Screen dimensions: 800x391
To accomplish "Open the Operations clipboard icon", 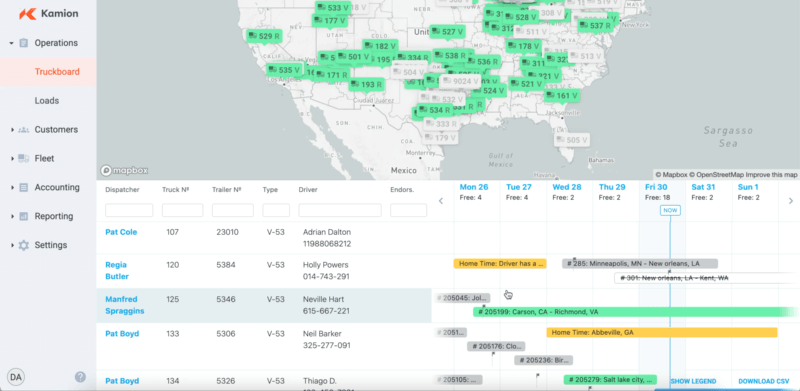I will 23,43.
